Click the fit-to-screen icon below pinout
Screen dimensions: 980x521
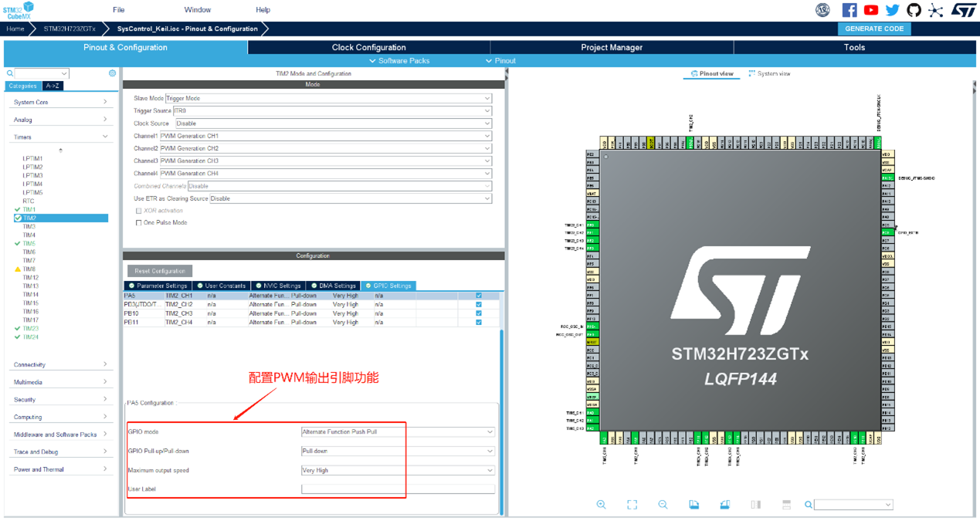[632, 504]
